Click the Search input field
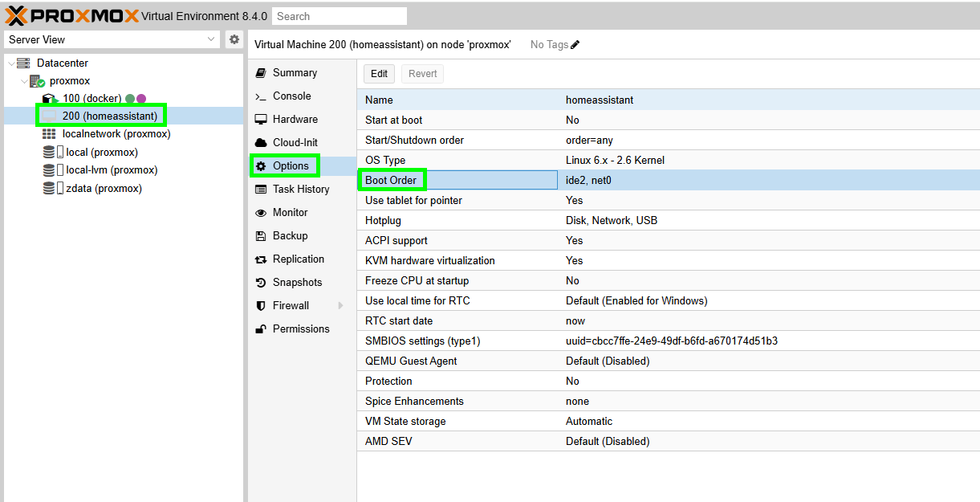 point(339,16)
